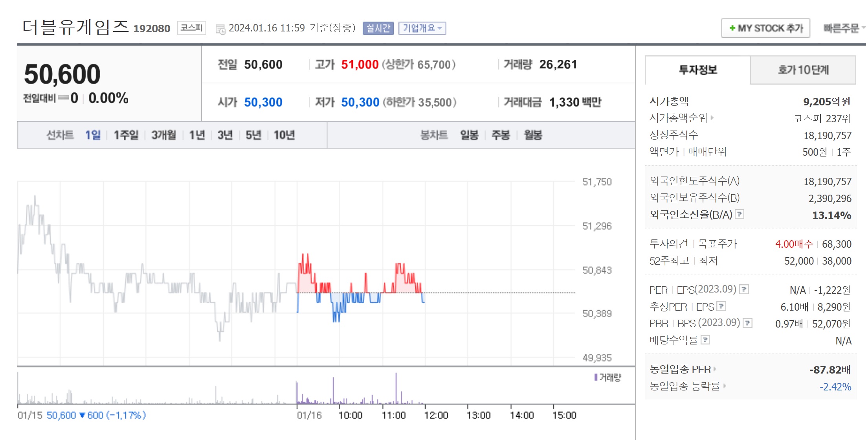Expand the 기업개요 dropdown
This screenshot has height=440, width=868.
tap(422, 28)
